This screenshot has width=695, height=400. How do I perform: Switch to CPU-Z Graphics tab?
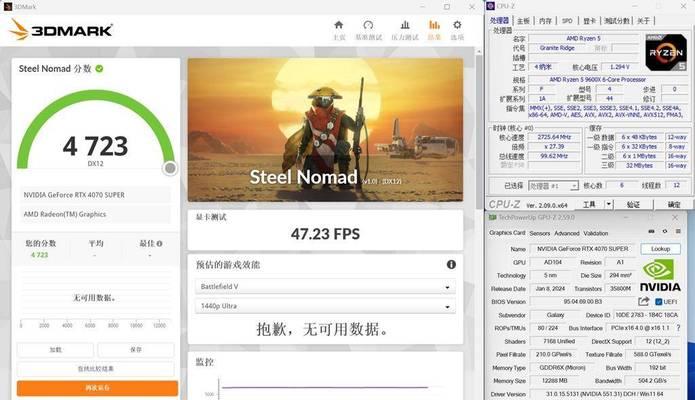tap(590, 21)
